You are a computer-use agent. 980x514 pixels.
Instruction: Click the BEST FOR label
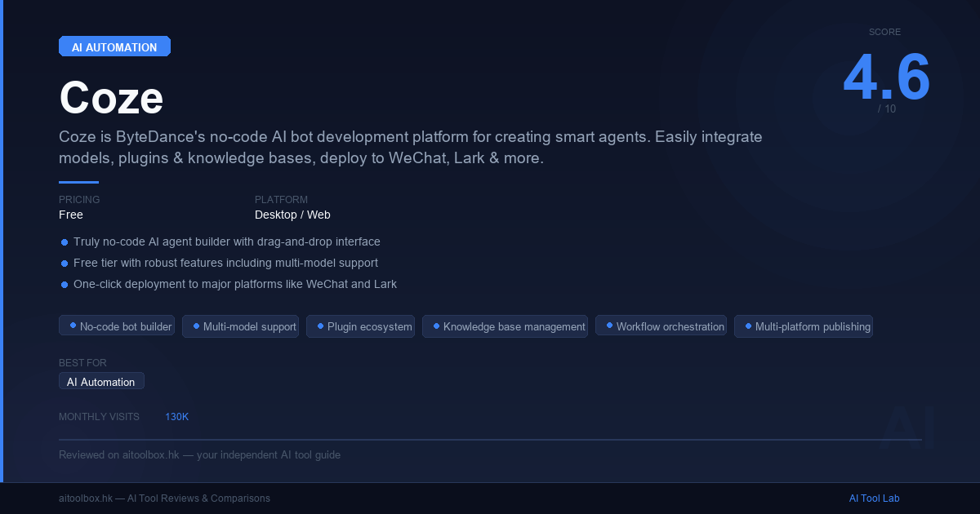[x=82, y=363]
